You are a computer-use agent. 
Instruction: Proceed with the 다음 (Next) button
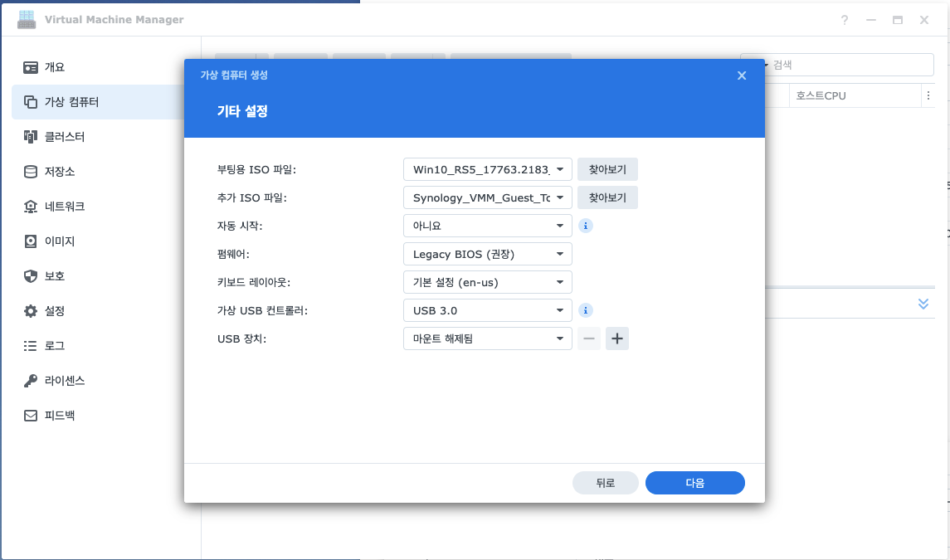pyautogui.click(x=695, y=483)
